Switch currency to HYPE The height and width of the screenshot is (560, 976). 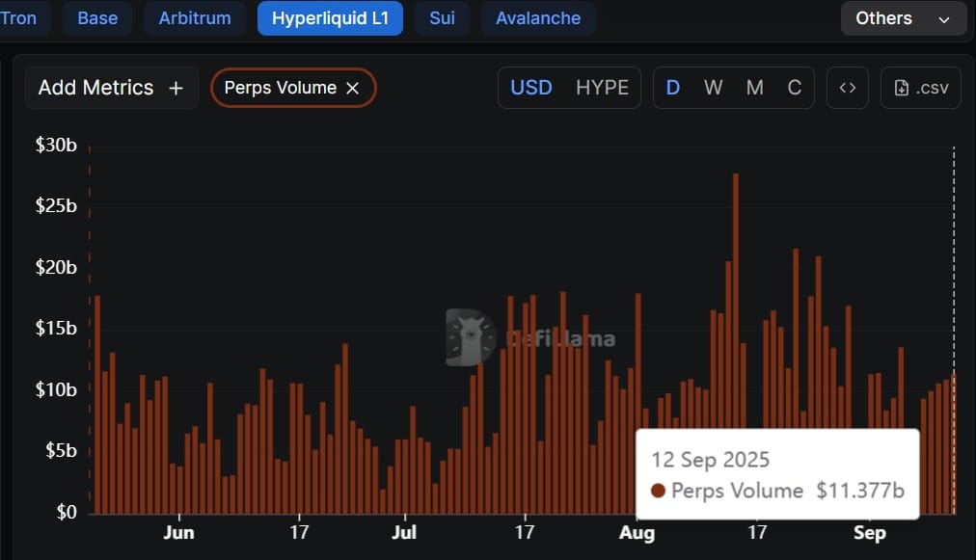[x=603, y=87]
